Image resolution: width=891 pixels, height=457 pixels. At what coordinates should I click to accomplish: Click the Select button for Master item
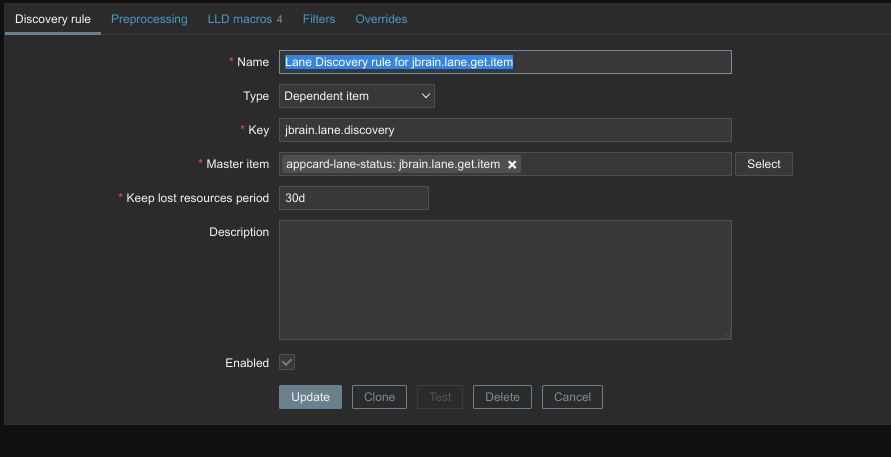point(763,164)
